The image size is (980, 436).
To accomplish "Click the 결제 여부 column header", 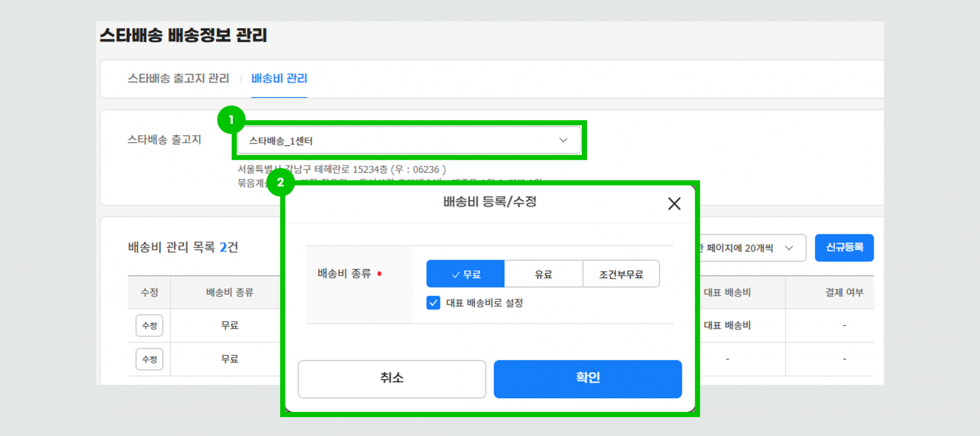I will (x=844, y=293).
